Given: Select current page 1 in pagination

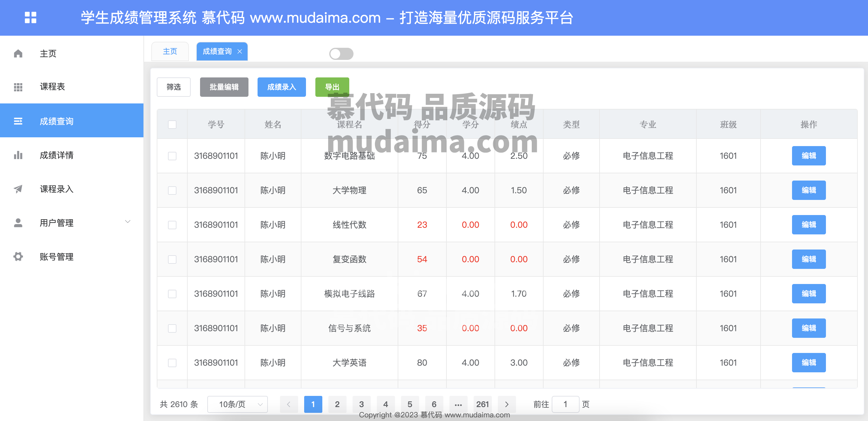Looking at the screenshot, I should click(313, 404).
